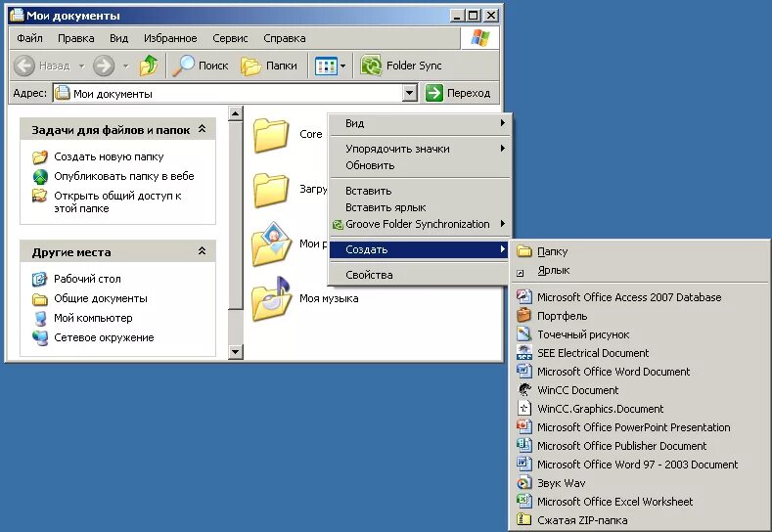The width and height of the screenshot is (772, 532).
Task: Click the Folder Sync toolbar icon
Action: tap(371, 66)
